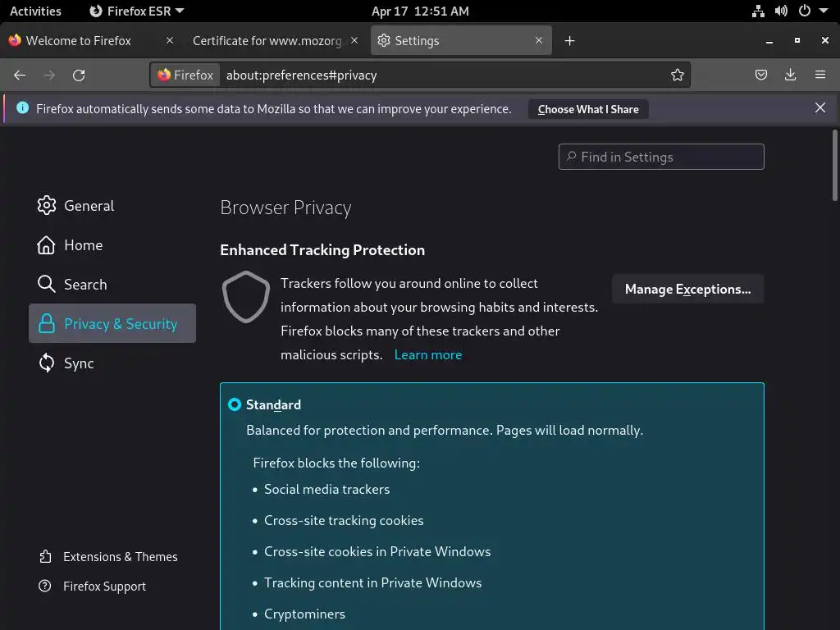Click the Extensions puzzle icon
Image resolution: width=840 pixels, height=630 pixels.
(46, 557)
